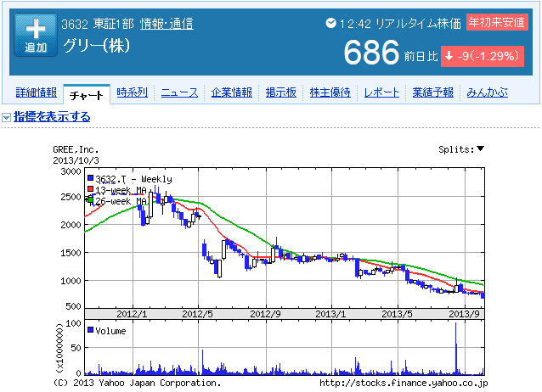This screenshot has height=392, width=542.
Task: Click the stock name グリー(株)
Action: coord(97,45)
